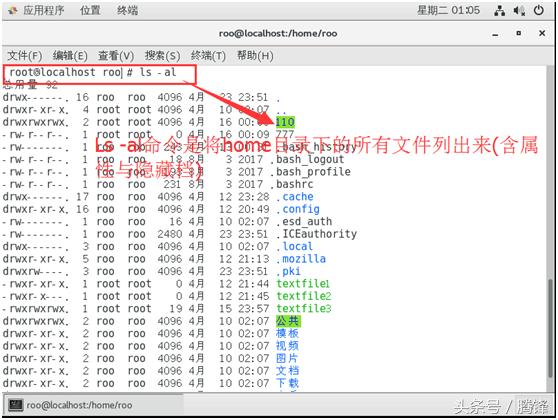
Task: Click the power icon in top panel
Action: tap(538, 10)
